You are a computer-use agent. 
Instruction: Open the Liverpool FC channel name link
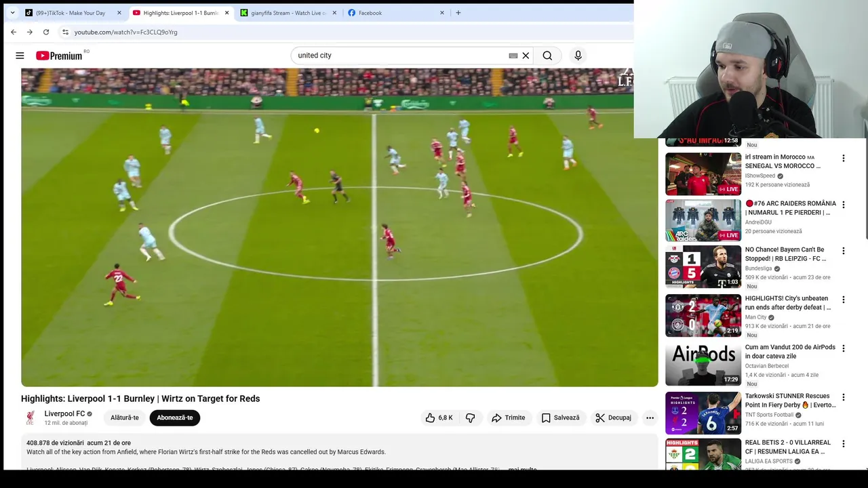pyautogui.click(x=64, y=413)
